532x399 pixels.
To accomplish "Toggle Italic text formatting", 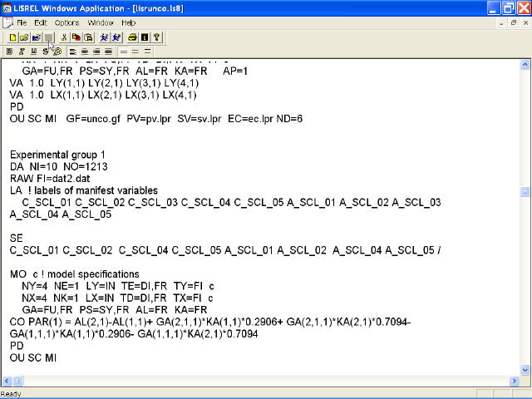I will pyautogui.click(x=22, y=52).
